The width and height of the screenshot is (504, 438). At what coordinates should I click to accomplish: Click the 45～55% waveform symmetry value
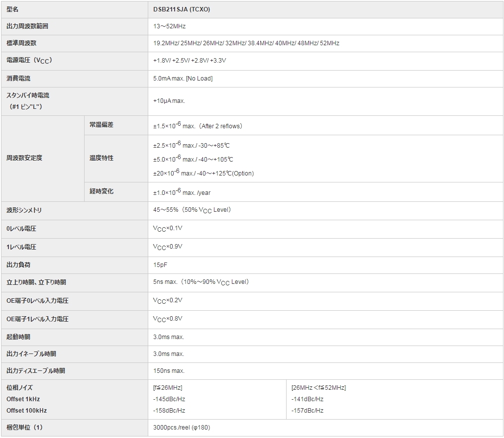pyautogui.click(x=192, y=210)
